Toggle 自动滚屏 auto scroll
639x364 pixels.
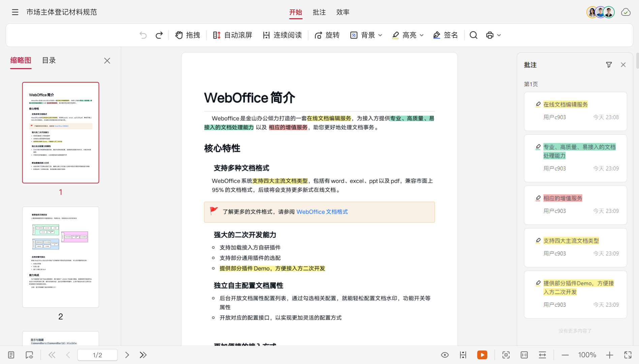233,35
